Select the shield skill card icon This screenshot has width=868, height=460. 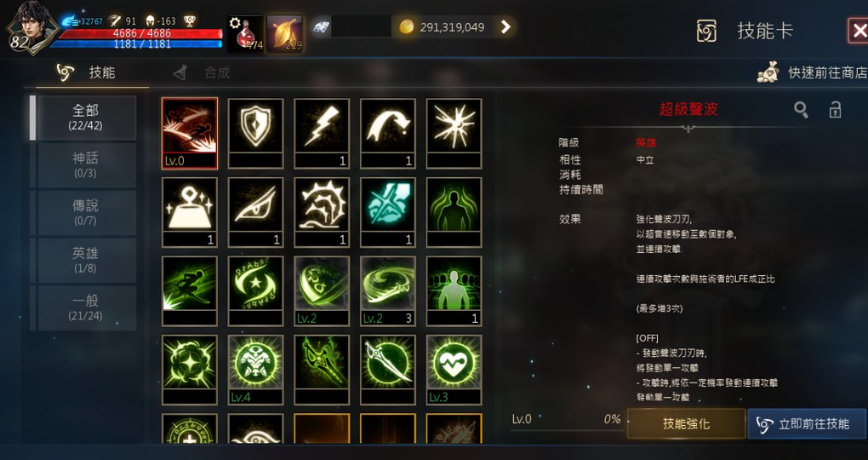coord(255,134)
